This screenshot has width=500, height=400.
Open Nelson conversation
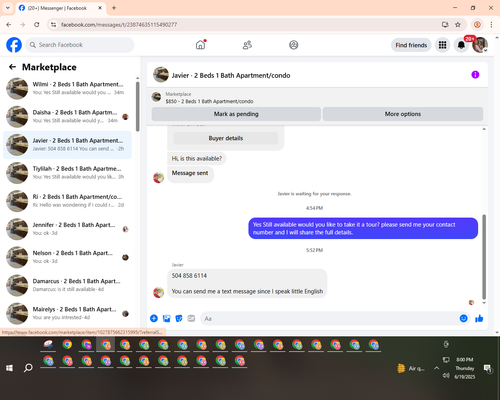(67, 257)
